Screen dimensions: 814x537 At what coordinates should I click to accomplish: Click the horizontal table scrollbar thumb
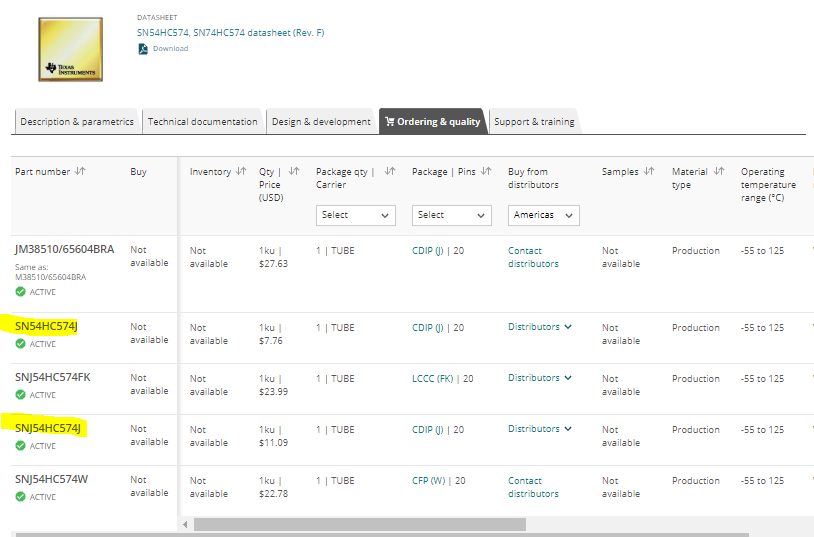click(x=360, y=525)
